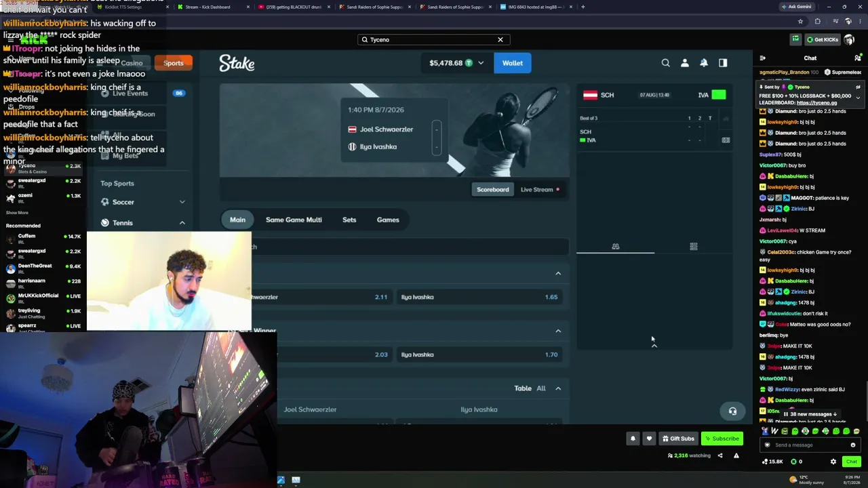This screenshot has height=488, width=868.
Task: Collapse the Kick chat panel
Action: click(762, 58)
